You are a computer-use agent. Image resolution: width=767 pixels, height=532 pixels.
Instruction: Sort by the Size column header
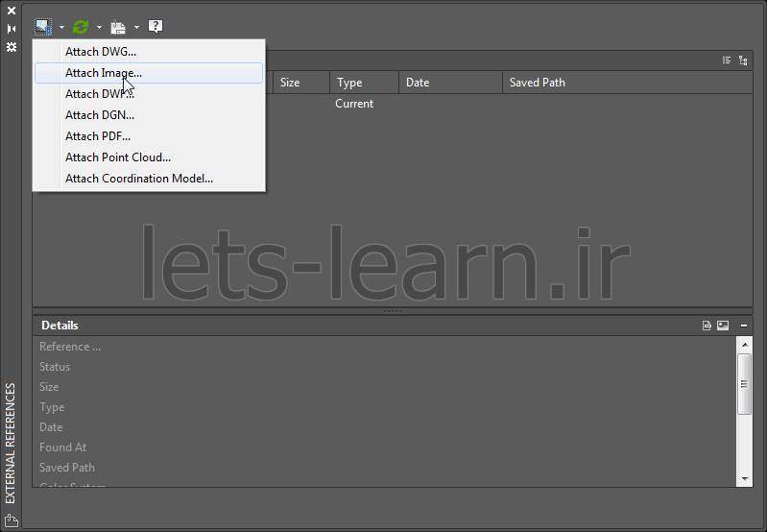coord(301,83)
